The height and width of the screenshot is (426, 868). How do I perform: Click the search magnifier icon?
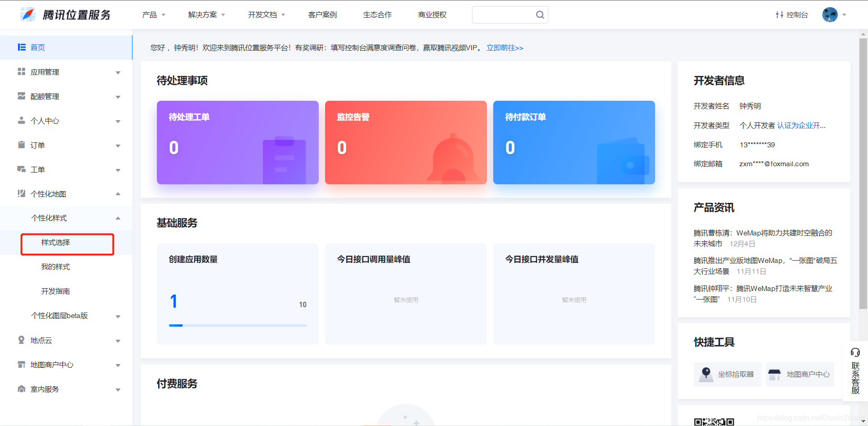pos(540,15)
